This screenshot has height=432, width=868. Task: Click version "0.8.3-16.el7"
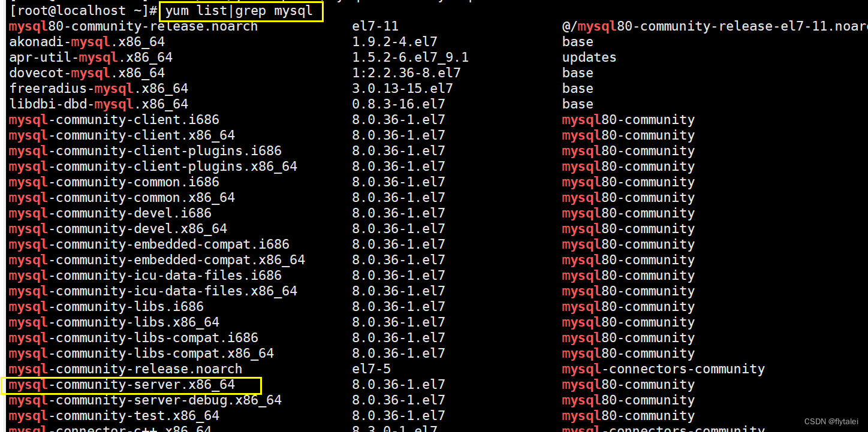coord(399,104)
